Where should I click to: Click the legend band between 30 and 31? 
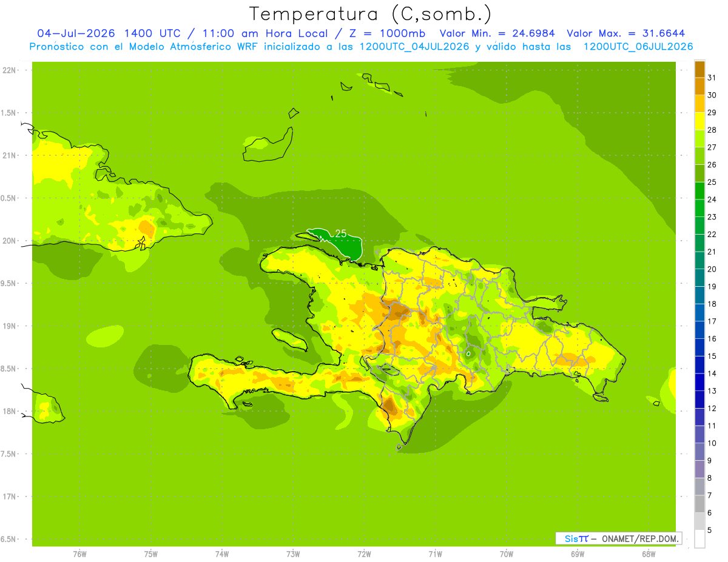pos(699,87)
